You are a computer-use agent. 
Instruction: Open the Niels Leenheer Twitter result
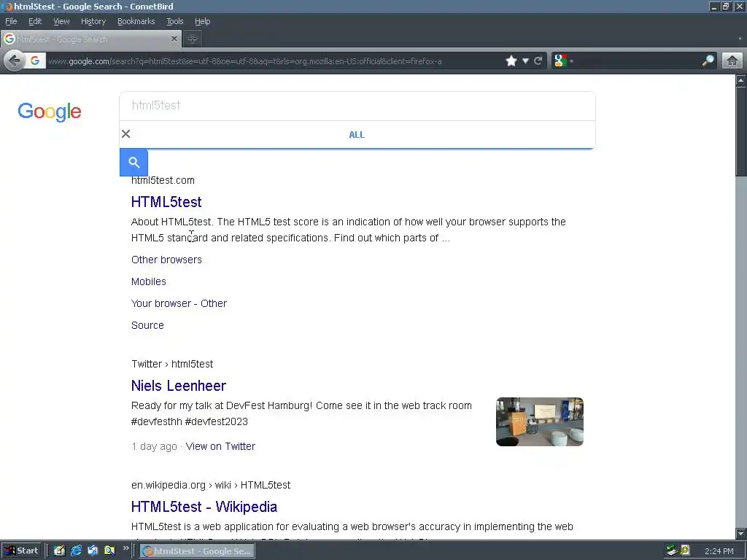tap(179, 386)
